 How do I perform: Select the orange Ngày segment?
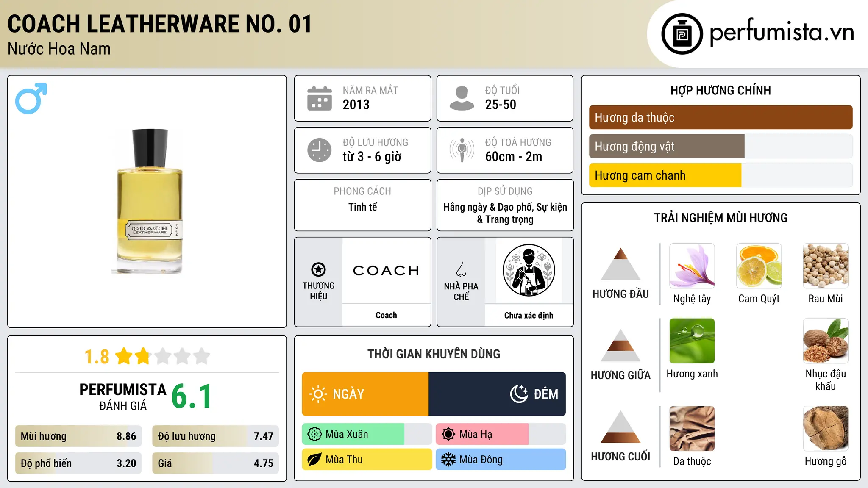coord(365,394)
